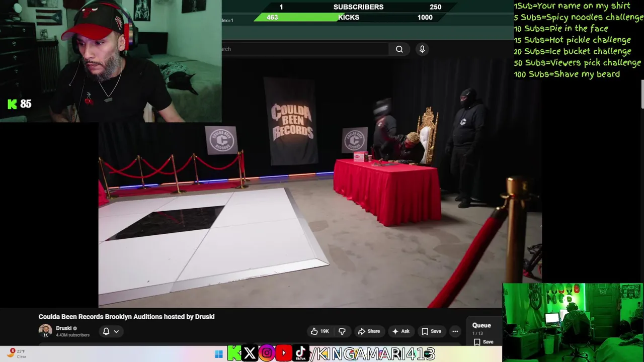Screen dimensions: 644x362
Task: Click the video title Coulda Been Records Brooklyn Auditions
Action: pos(126,317)
